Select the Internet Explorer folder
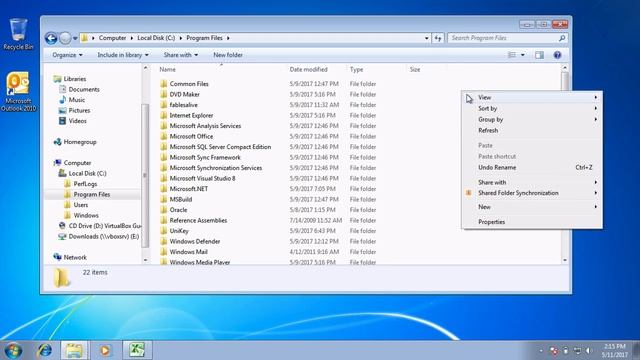The image size is (640, 360). pyautogui.click(x=191, y=116)
